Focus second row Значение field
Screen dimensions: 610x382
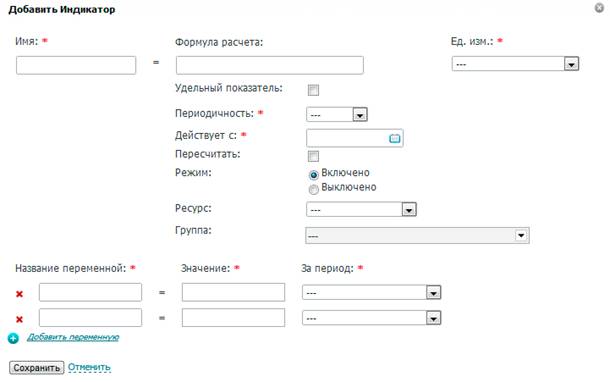233,318
